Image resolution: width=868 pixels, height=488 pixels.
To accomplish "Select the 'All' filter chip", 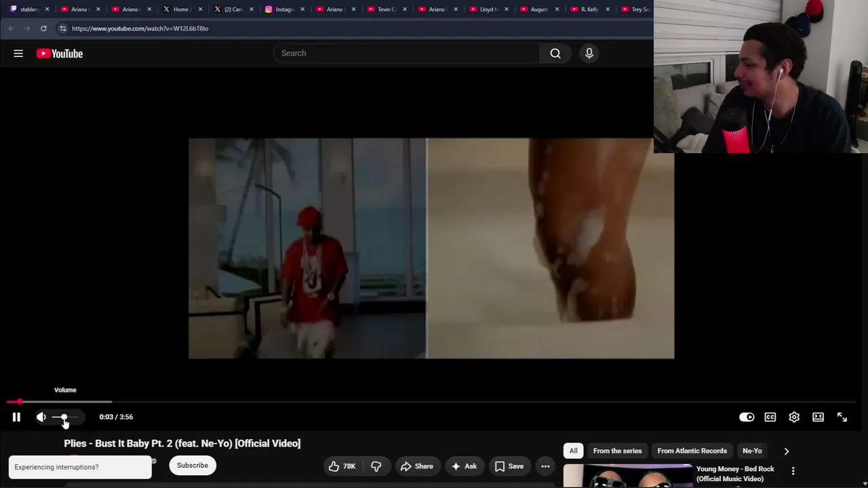I will click(573, 451).
